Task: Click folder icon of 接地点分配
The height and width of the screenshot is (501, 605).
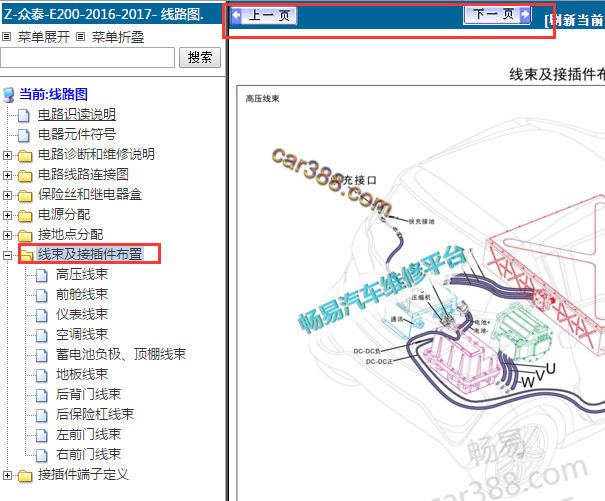Action: click(25, 235)
